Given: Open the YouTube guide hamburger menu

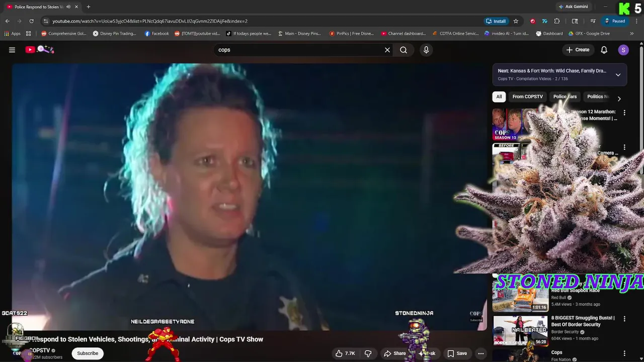Looking at the screenshot, I should [12, 50].
